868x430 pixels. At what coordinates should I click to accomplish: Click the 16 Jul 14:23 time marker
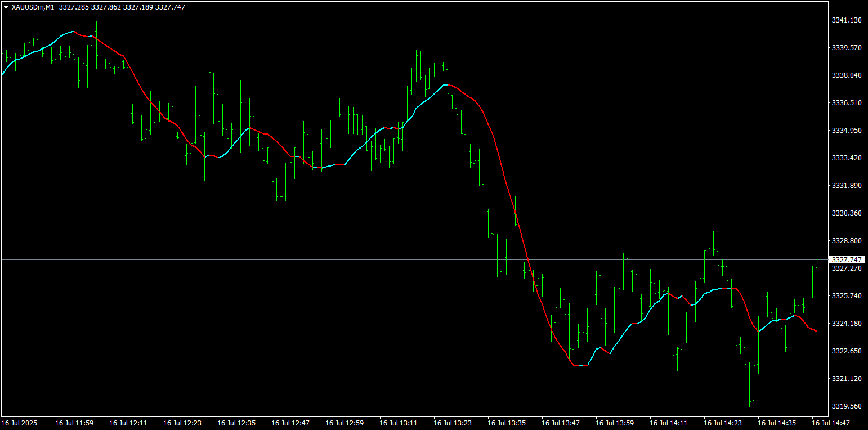point(723,423)
